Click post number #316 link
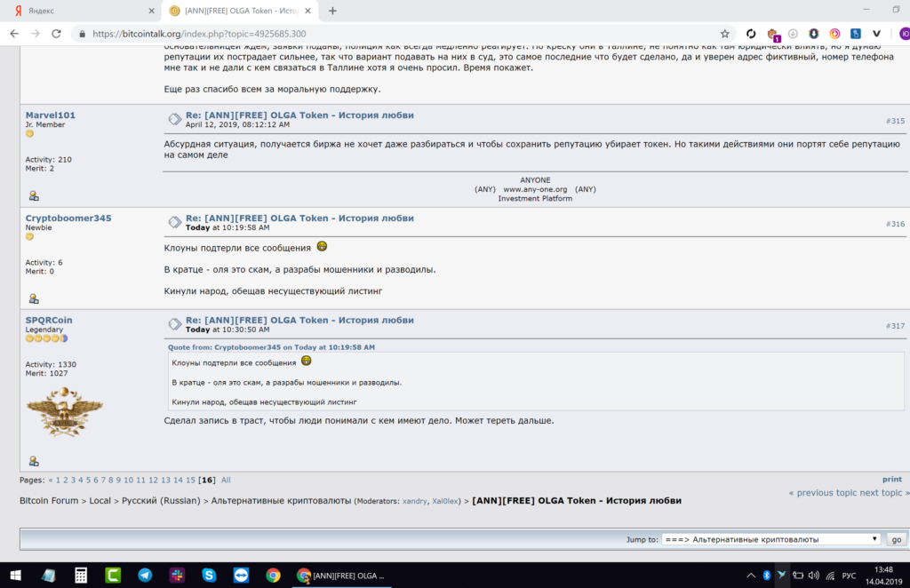The image size is (910, 588). pos(895,224)
